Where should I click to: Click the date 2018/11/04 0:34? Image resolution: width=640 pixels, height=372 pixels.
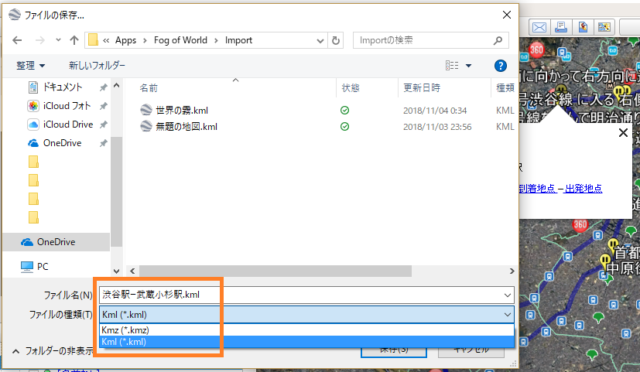point(435,111)
